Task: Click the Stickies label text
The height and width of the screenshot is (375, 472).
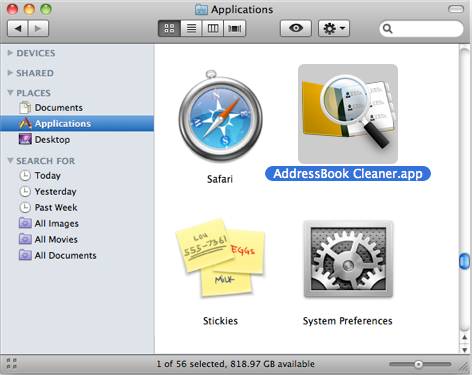Action: pos(220,321)
